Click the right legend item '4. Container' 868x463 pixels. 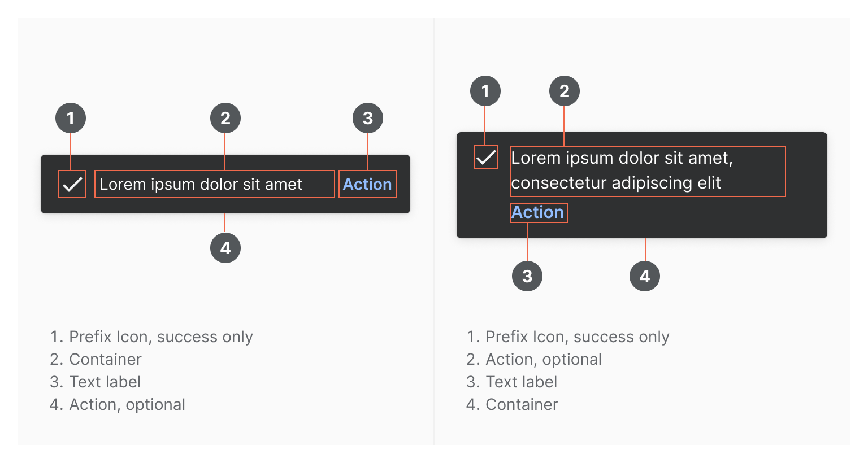(512, 404)
